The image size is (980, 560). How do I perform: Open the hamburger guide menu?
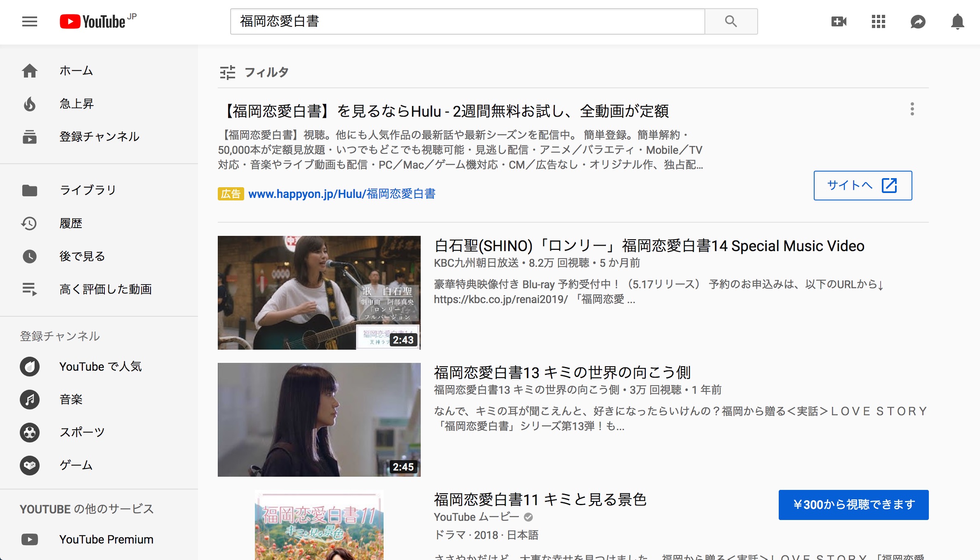(x=30, y=21)
